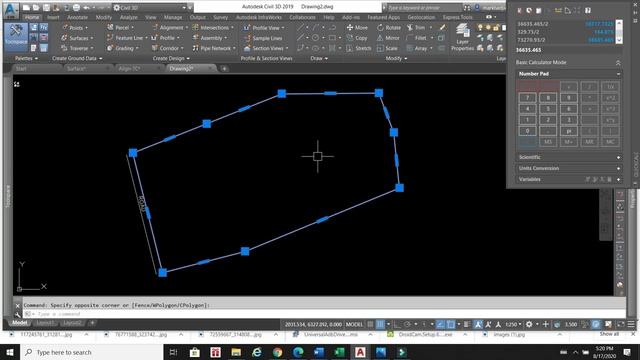Image resolution: width=640 pixels, height=360 pixels.
Task: Click the Corridor tool
Action: (167, 48)
